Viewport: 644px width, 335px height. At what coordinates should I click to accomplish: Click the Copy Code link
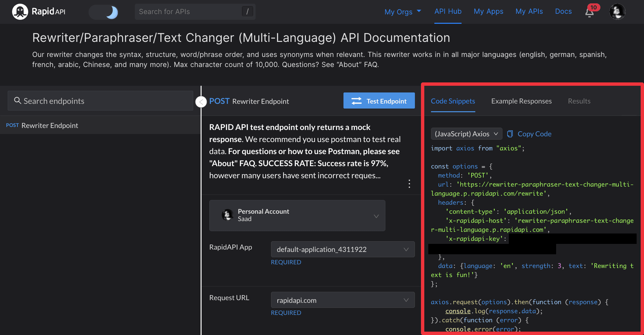pos(534,134)
